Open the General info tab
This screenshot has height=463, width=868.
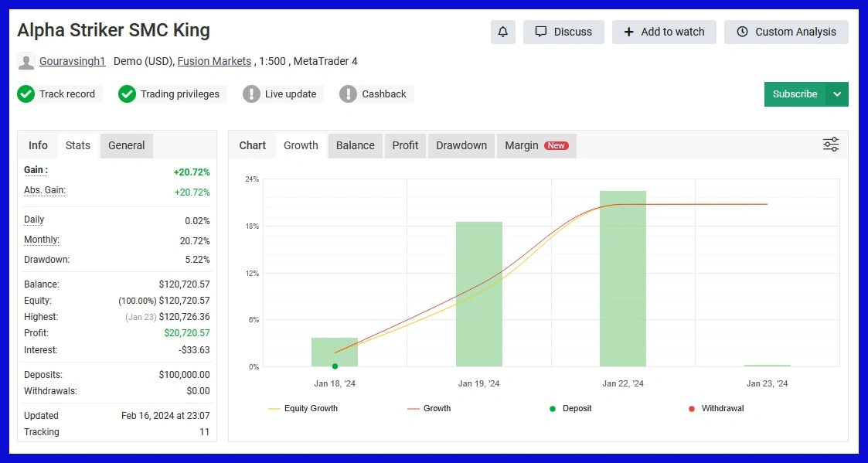(126, 145)
